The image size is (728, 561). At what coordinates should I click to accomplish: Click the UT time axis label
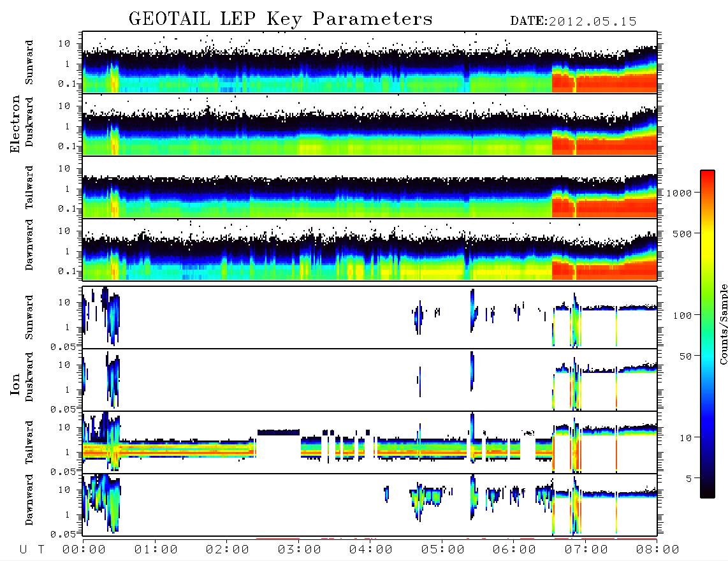coord(32,550)
